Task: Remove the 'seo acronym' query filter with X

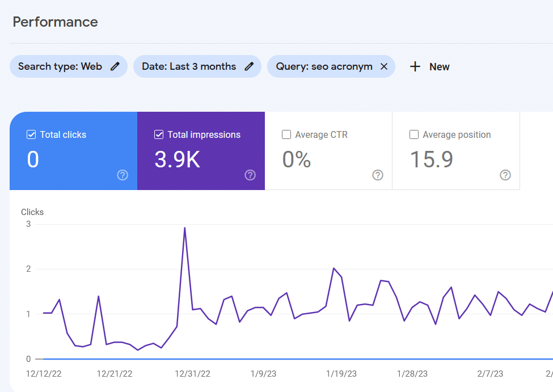Action: pos(384,66)
